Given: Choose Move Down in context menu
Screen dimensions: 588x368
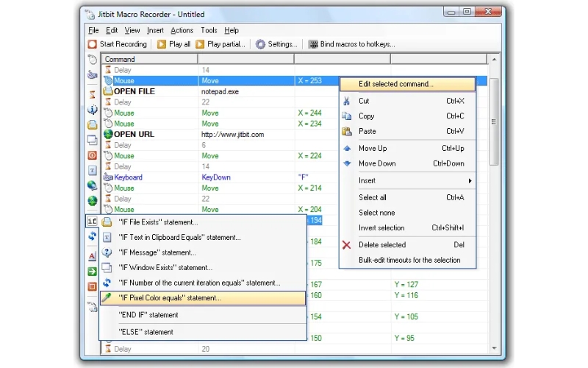Looking at the screenshot, I should [408, 163].
